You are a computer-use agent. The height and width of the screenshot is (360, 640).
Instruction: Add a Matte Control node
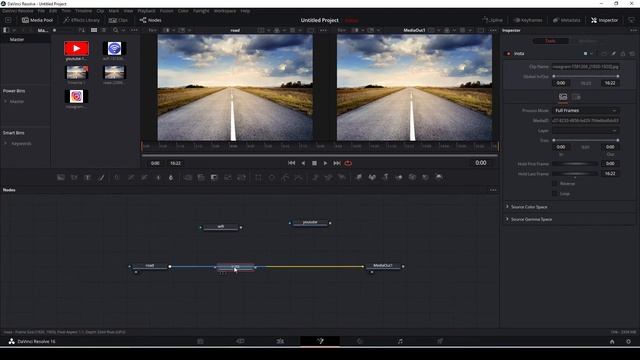click(x=214, y=178)
